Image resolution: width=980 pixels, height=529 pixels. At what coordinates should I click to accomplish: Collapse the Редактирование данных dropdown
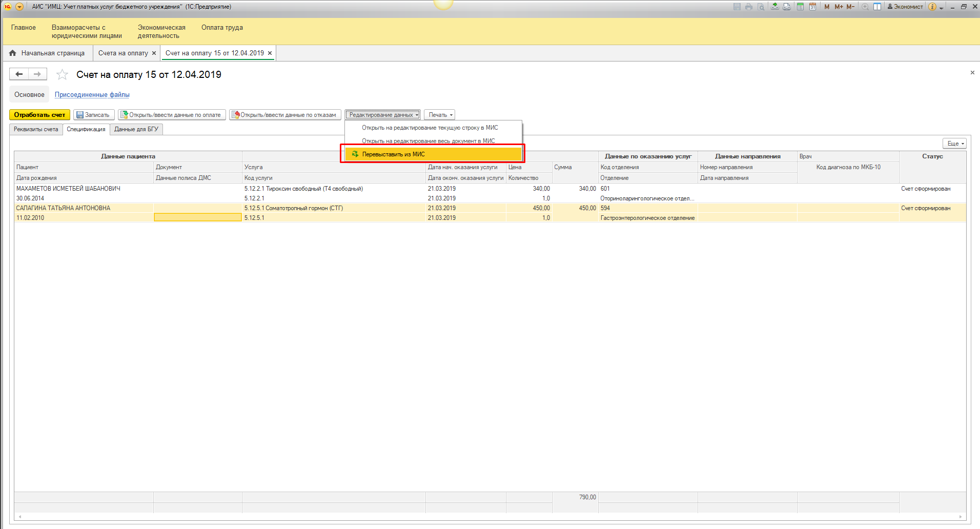[x=382, y=115]
